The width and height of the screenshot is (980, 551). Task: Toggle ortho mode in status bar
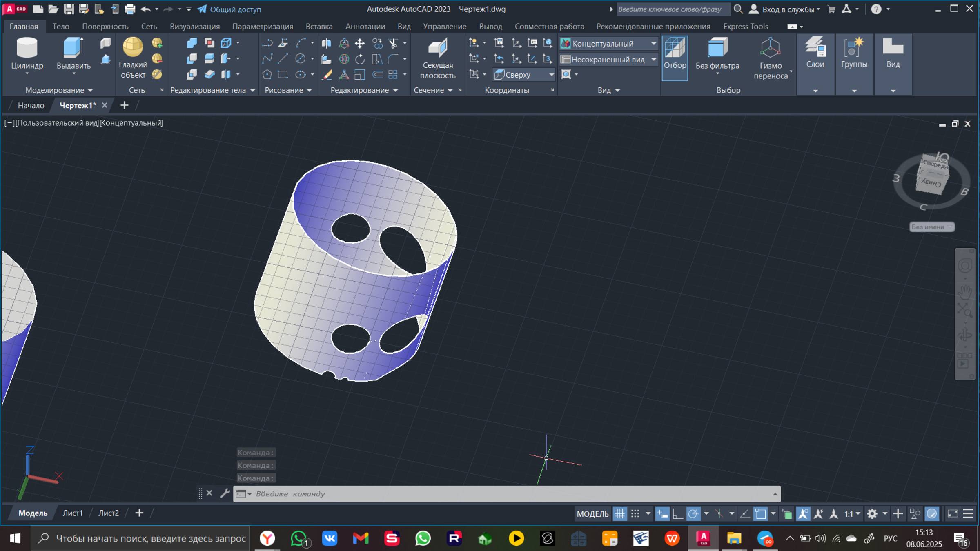(677, 514)
